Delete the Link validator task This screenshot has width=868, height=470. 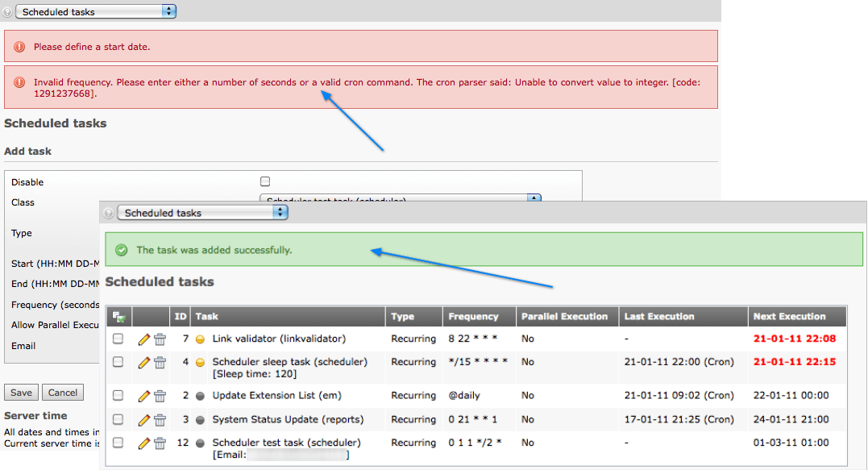(x=160, y=339)
